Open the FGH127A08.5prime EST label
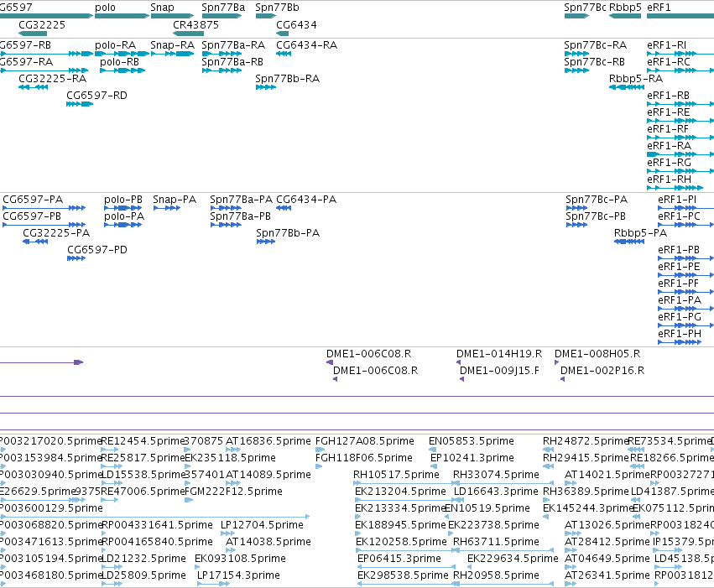Image resolution: width=714 pixels, height=588 pixels. pos(365,441)
